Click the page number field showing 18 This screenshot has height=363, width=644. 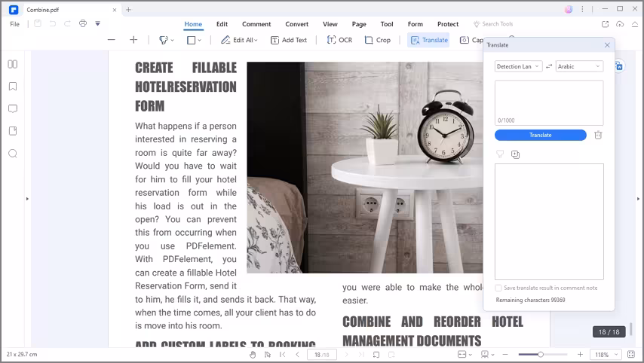(x=321, y=355)
